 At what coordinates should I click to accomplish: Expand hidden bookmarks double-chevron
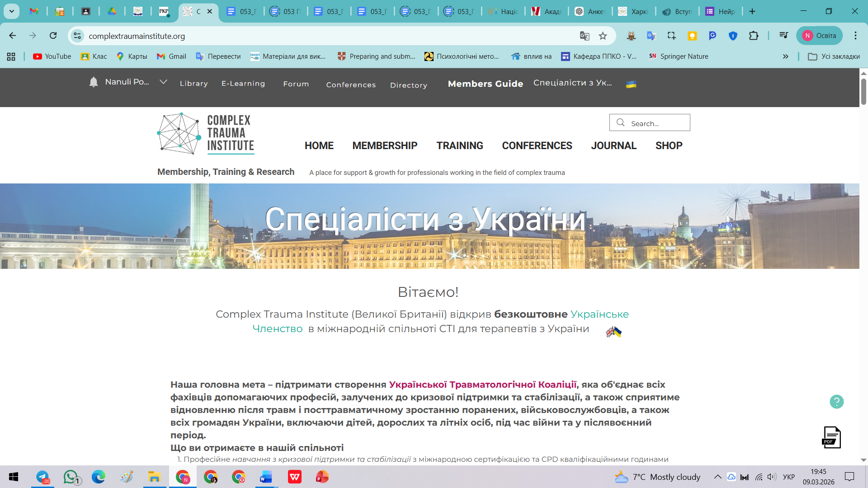[786, 56]
